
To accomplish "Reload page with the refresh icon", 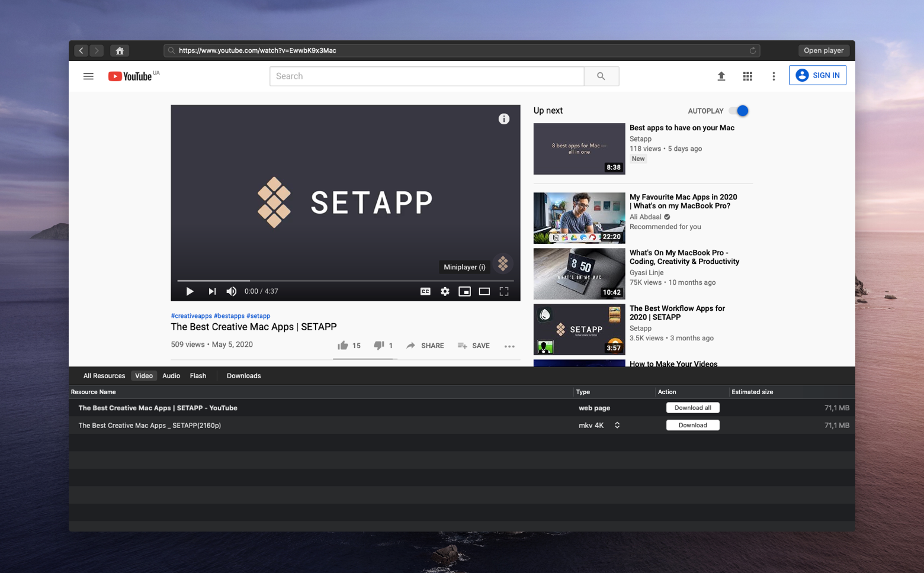I will [753, 51].
